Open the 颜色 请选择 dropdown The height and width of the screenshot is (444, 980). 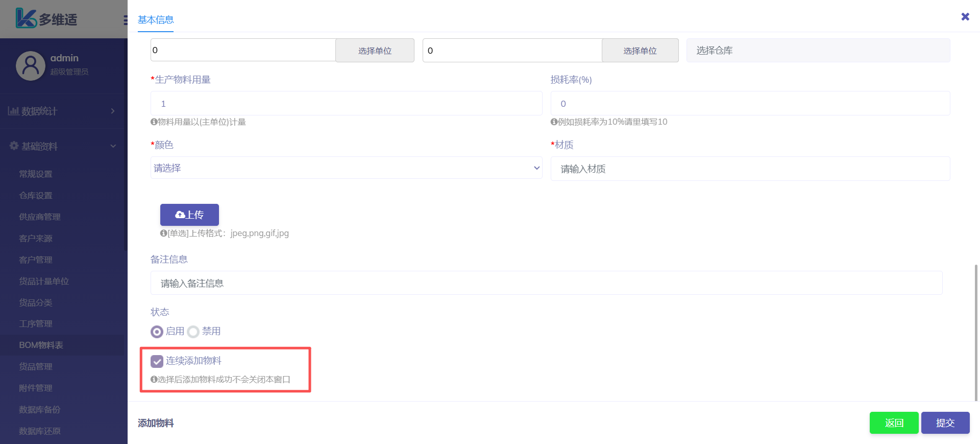click(x=346, y=168)
